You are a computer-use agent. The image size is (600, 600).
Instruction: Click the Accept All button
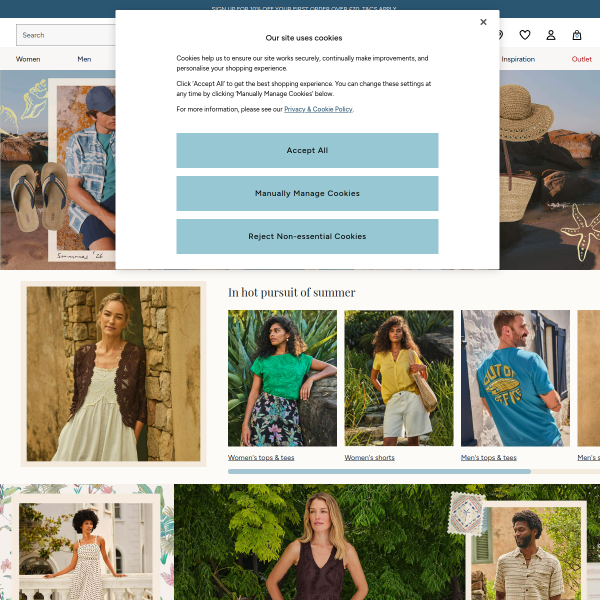point(307,150)
